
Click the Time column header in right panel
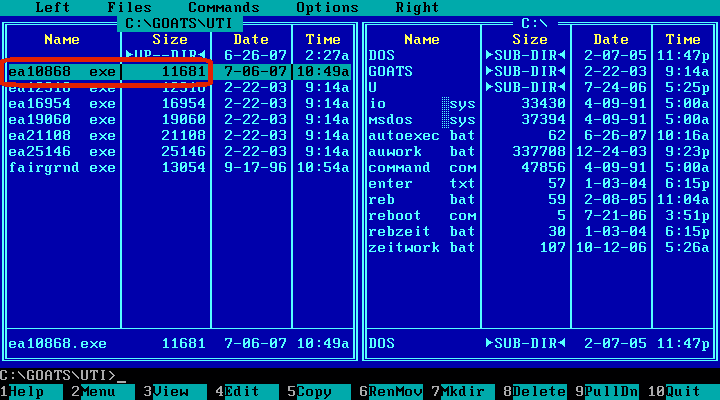point(683,39)
